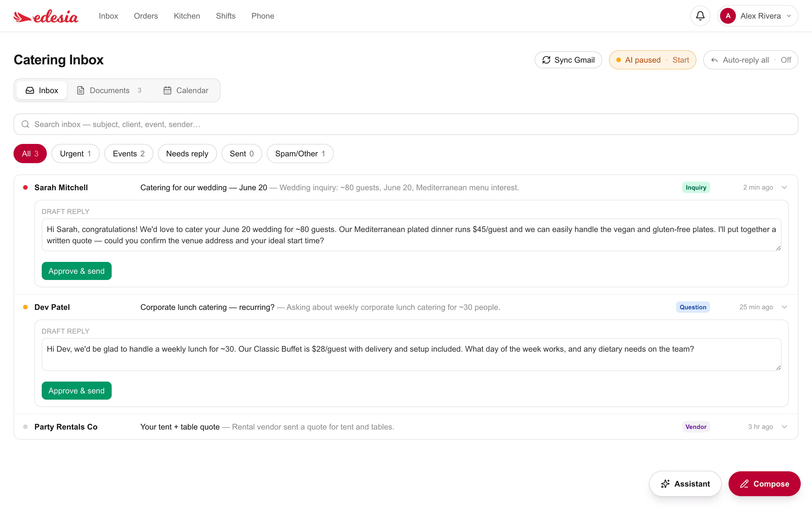Click the search magnifier icon
Screen dimensions: 812x508
tap(25, 124)
